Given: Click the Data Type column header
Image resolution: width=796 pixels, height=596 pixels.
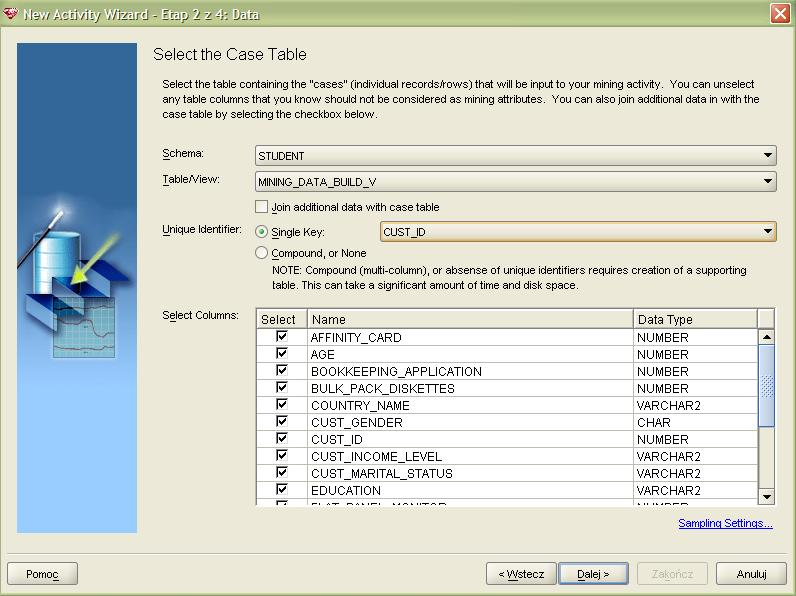Looking at the screenshot, I should click(x=695, y=319).
